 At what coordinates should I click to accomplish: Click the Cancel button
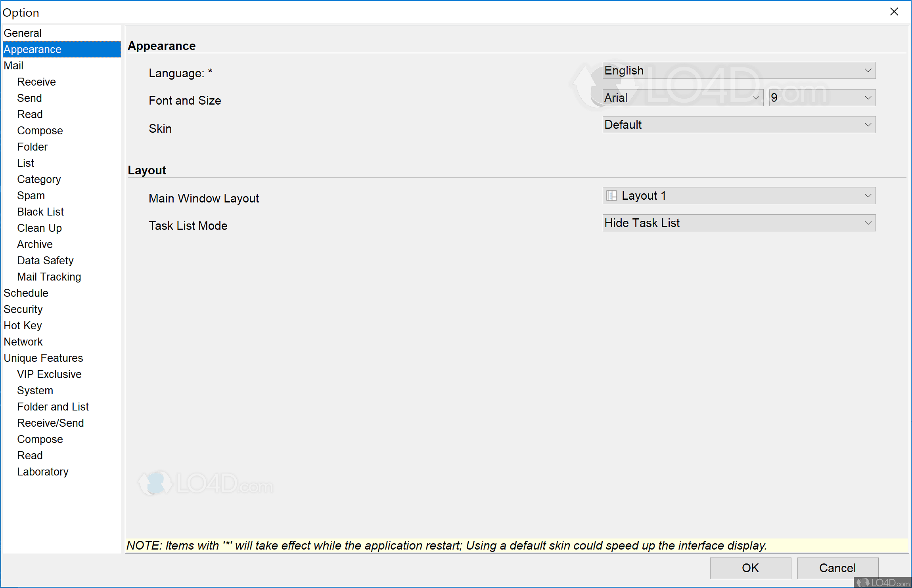coord(837,568)
